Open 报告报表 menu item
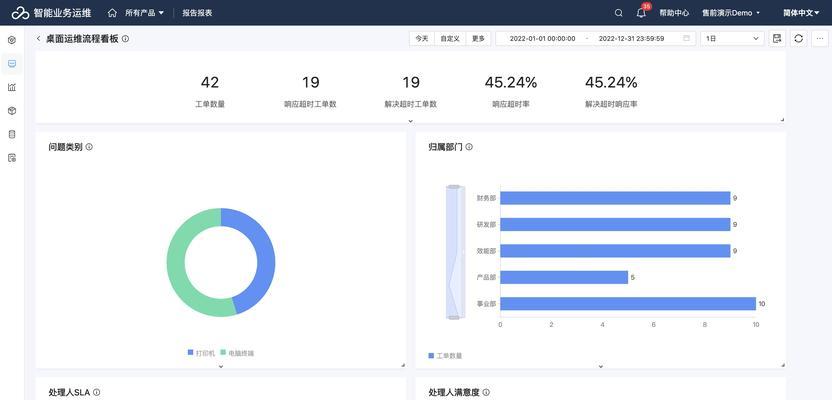 point(197,13)
